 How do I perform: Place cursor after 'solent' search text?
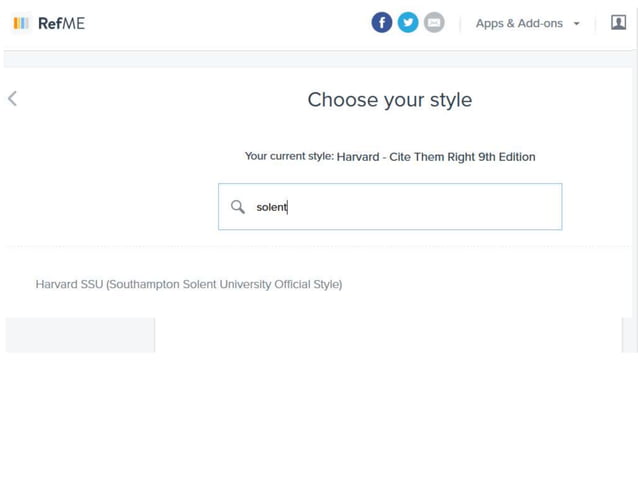tap(288, 207)
